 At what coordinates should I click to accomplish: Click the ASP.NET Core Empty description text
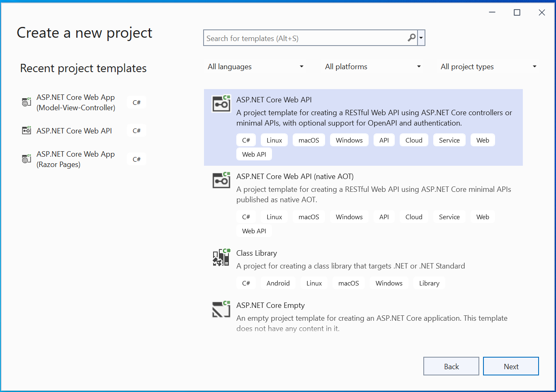pyautogui.click(x=372, y=323)
